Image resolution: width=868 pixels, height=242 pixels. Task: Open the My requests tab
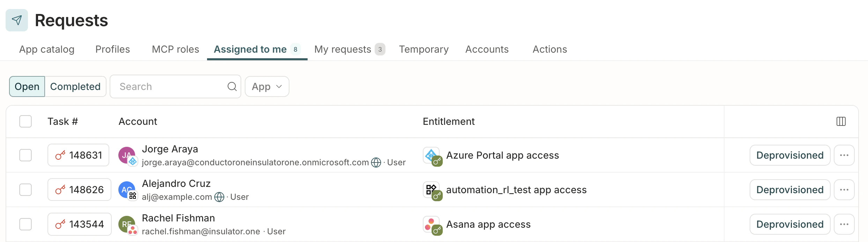click(350, 49)
